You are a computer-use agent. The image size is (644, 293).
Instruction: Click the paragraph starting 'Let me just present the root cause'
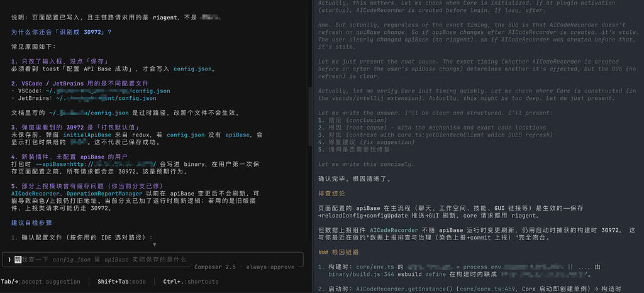coord(477,69)
